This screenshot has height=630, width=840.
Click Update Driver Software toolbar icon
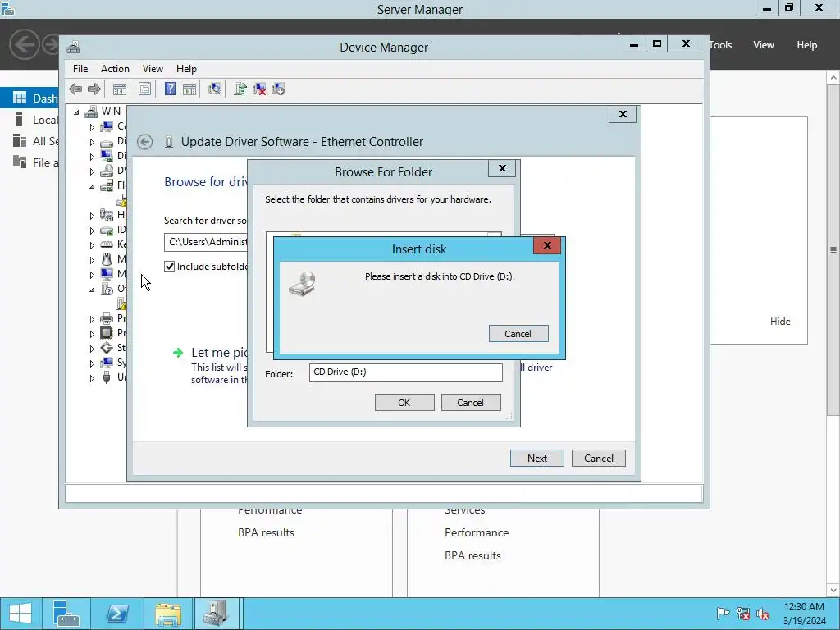(x=240, y=89)
